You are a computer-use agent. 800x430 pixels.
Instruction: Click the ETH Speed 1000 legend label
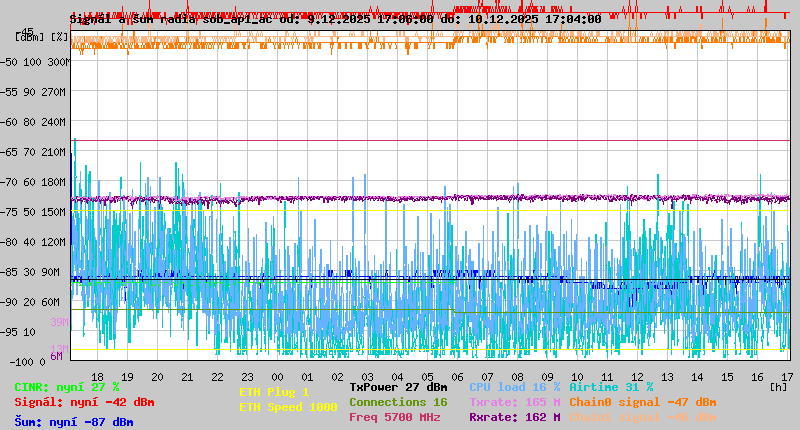click(x=288, y=407)
